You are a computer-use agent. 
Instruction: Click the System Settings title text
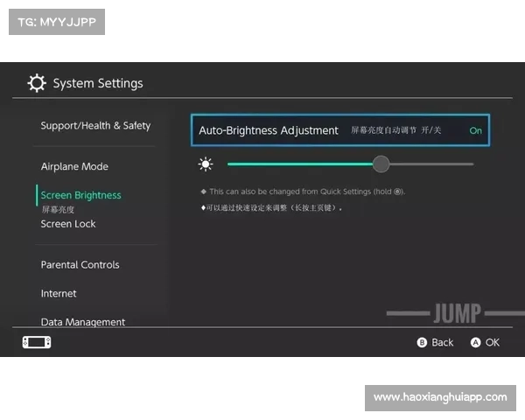[98, 83]
